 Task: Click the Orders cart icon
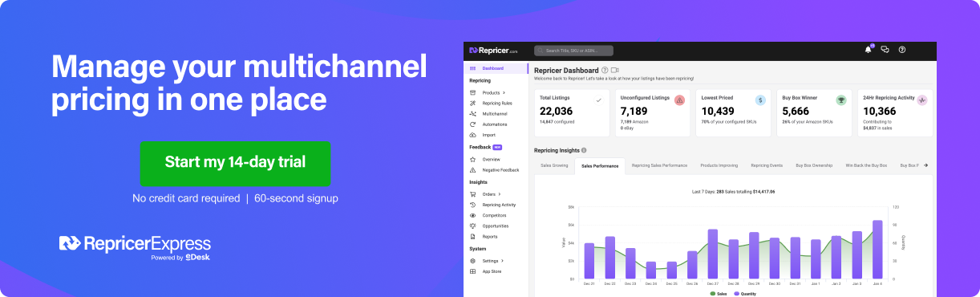[x=472, y=194]
